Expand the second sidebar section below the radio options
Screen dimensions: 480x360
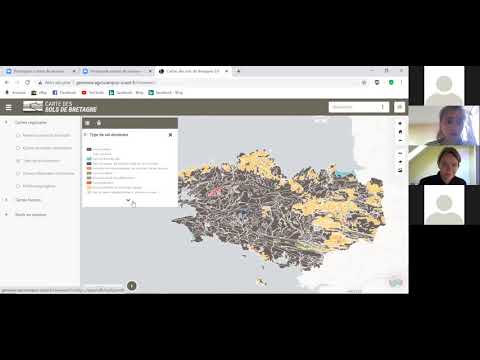6,200
